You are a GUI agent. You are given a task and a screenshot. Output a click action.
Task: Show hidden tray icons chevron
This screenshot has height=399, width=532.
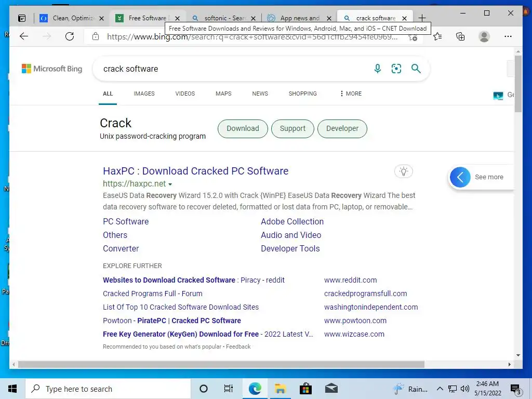click(440, 389)
